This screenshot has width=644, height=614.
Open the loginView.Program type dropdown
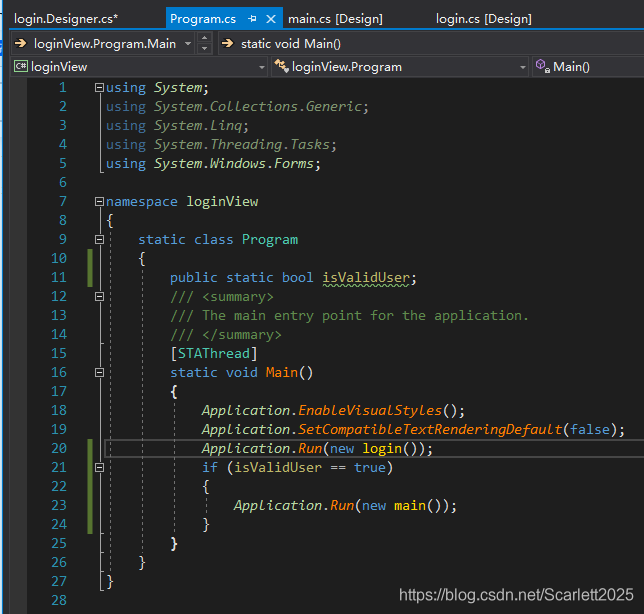point(522,67)
